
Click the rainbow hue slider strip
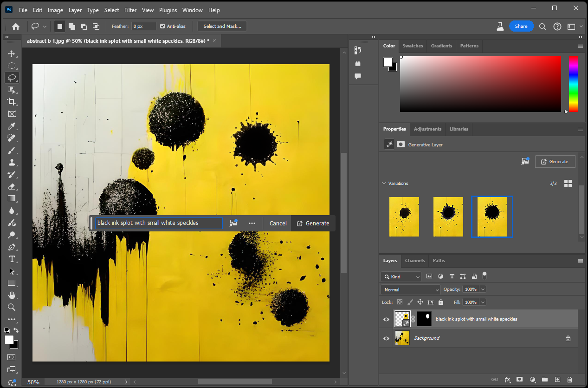click(573, 84)
